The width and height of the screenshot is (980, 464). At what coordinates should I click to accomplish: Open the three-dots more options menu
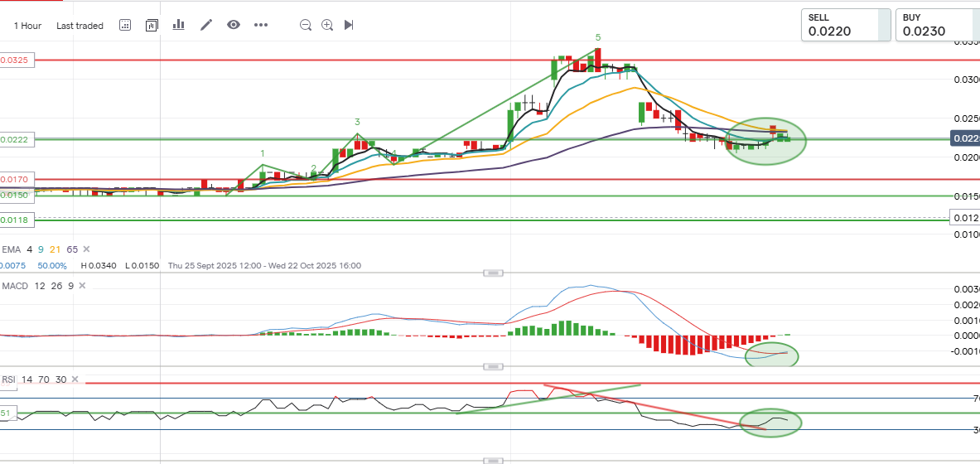(261, 25)
